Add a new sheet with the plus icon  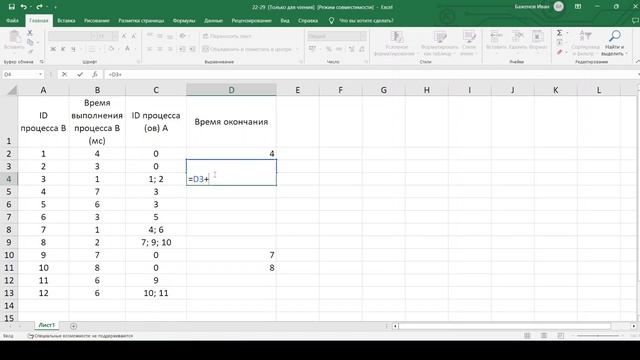click(73, 326)
